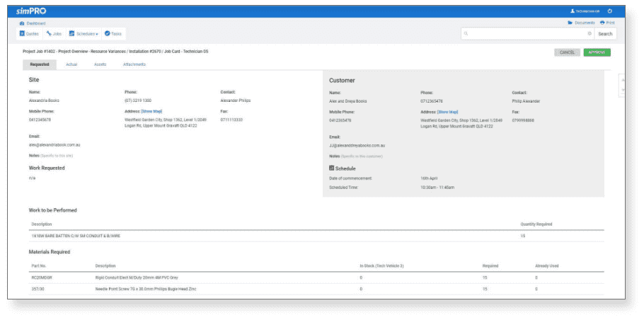
Task: Click the power/logout icon in header
Action: coord(609,11)
